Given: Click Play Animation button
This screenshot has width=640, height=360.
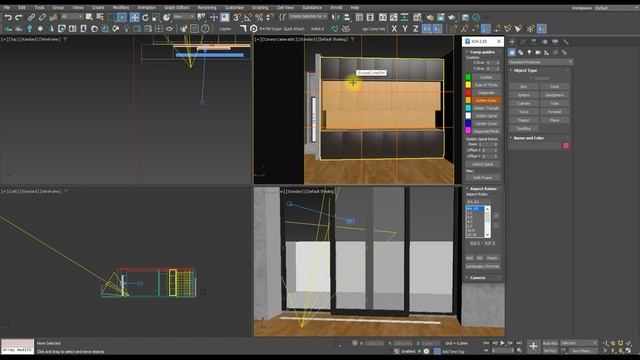Looking at the screenshot, I should coord(502,343).
